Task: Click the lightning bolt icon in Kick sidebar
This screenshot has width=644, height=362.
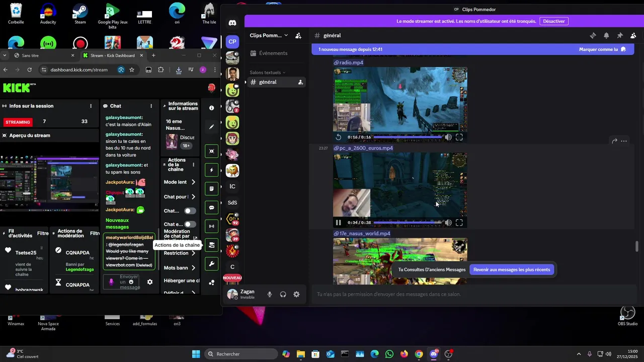Action: pyautogui.click(x=211, y=170)
